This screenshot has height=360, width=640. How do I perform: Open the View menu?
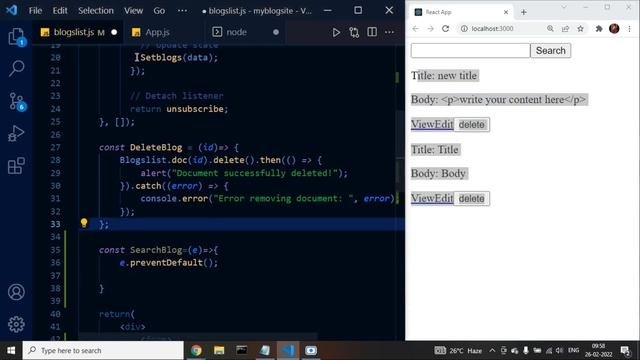click(133, 11)
